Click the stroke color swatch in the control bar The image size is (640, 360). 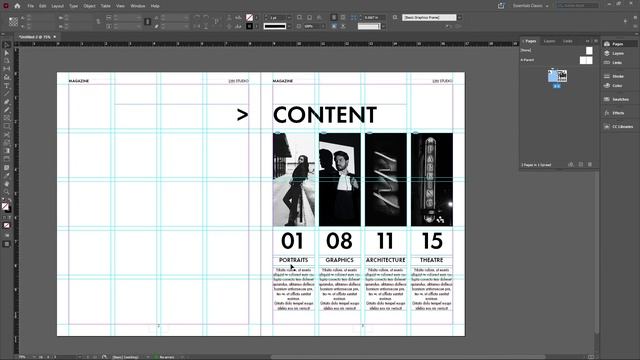(249, 26)
